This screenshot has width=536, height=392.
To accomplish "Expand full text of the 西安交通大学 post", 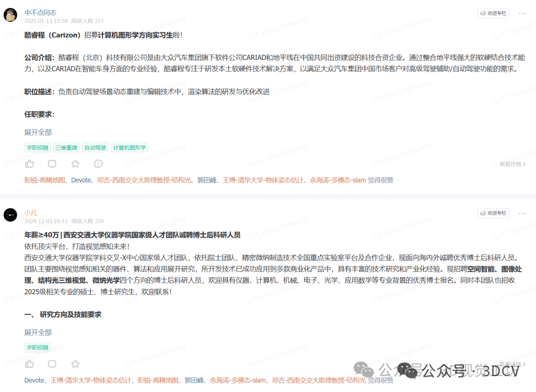I will point(38,332).
